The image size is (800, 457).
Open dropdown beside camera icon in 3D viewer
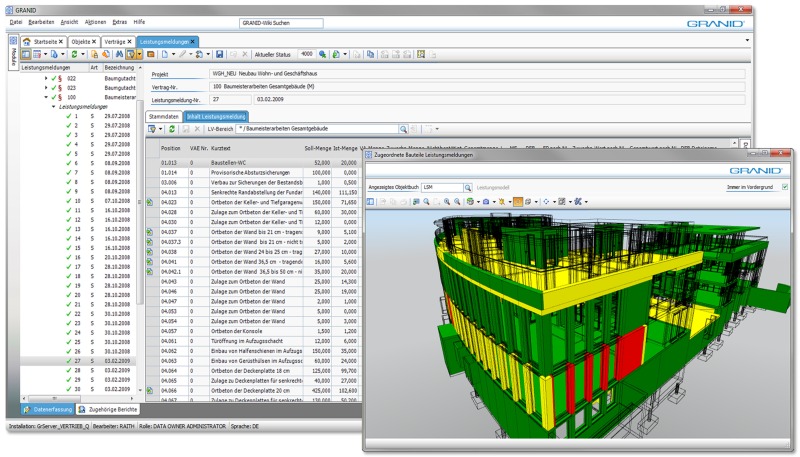[494, 202]
